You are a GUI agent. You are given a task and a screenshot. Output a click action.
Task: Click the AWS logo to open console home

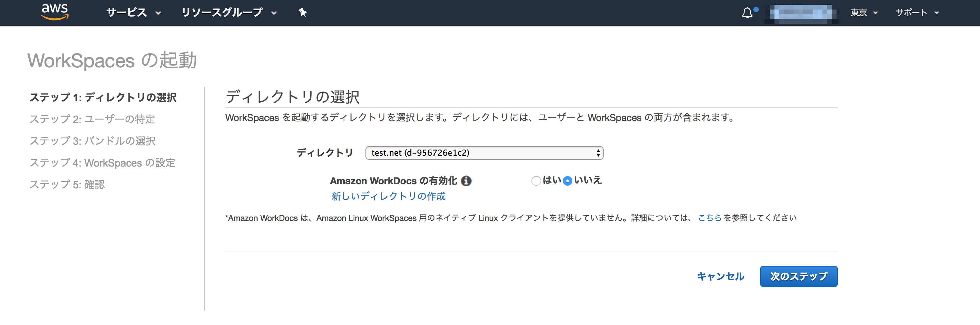point(54,13)
